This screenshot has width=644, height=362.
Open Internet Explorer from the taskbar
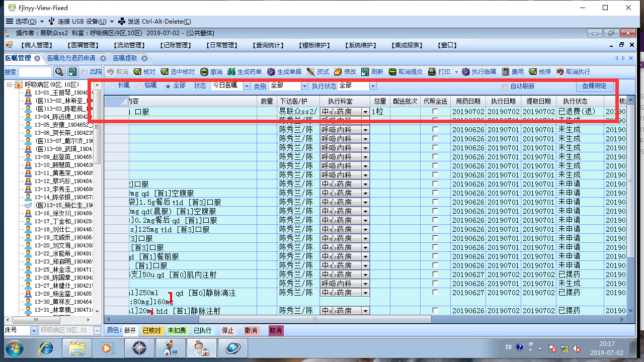pyautogui.click(x=45, y=348)
